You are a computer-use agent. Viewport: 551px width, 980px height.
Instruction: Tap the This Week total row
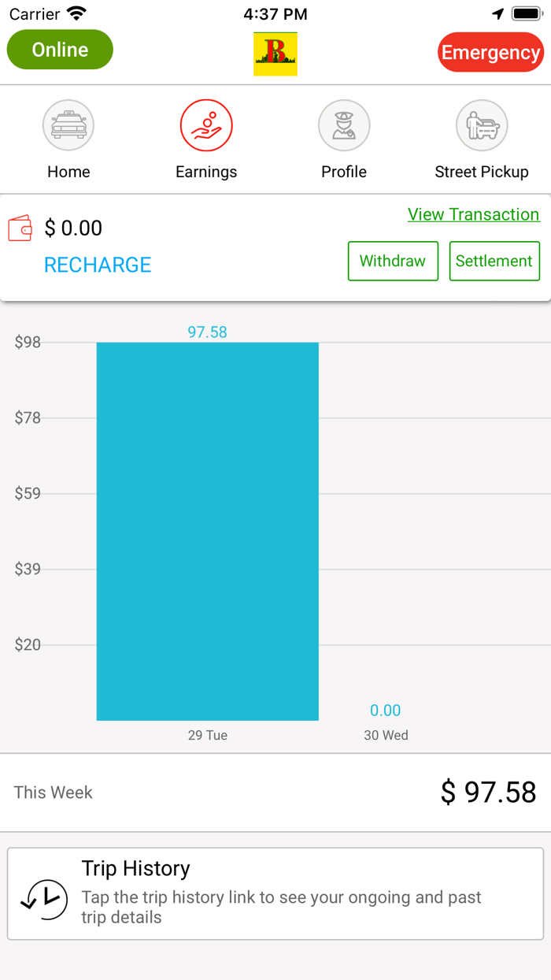click(275, 793)
